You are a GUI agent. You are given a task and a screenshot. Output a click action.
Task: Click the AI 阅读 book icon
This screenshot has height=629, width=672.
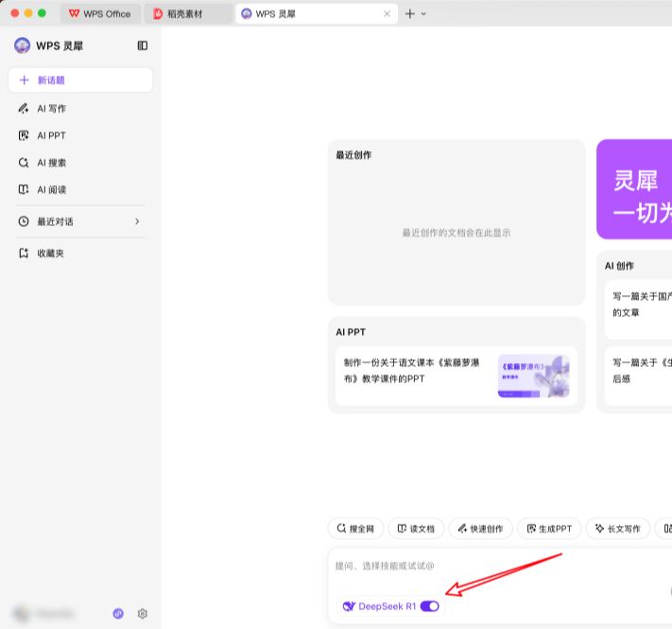(x=24, y=189)
